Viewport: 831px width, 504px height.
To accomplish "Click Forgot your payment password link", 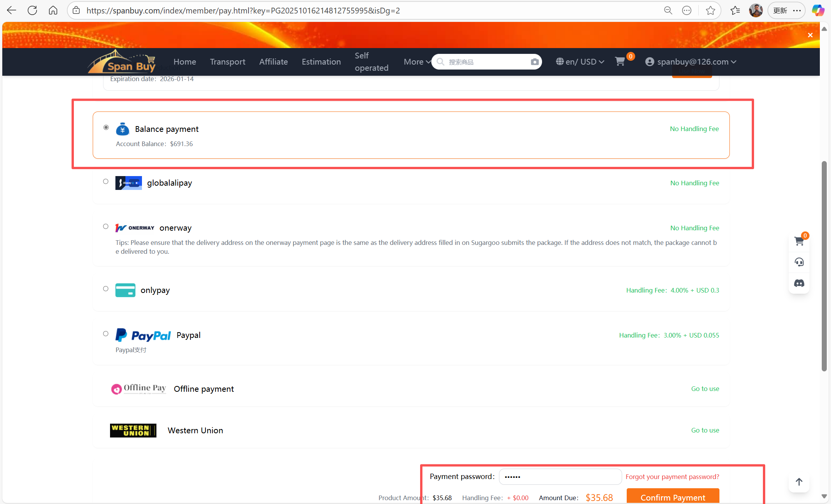I will point(672,477).
